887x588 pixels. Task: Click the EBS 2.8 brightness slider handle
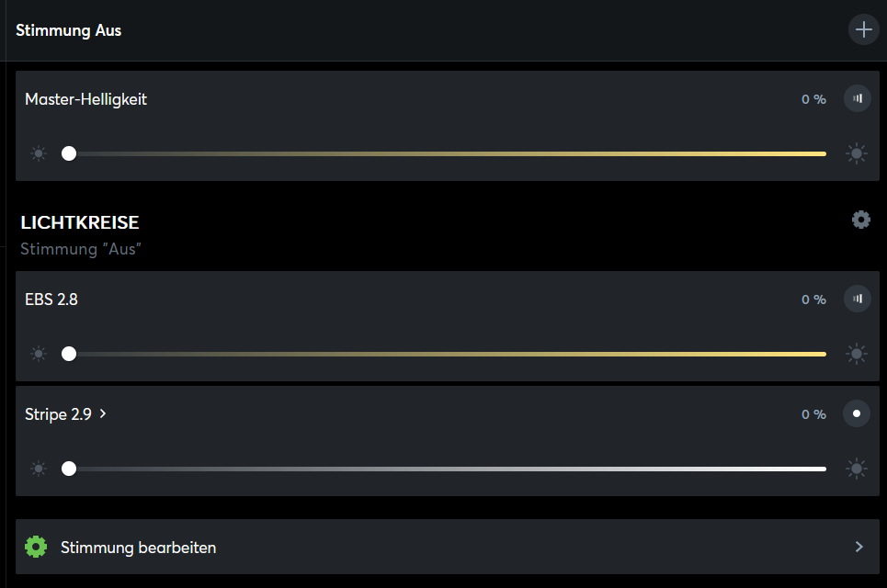(69, 354)
